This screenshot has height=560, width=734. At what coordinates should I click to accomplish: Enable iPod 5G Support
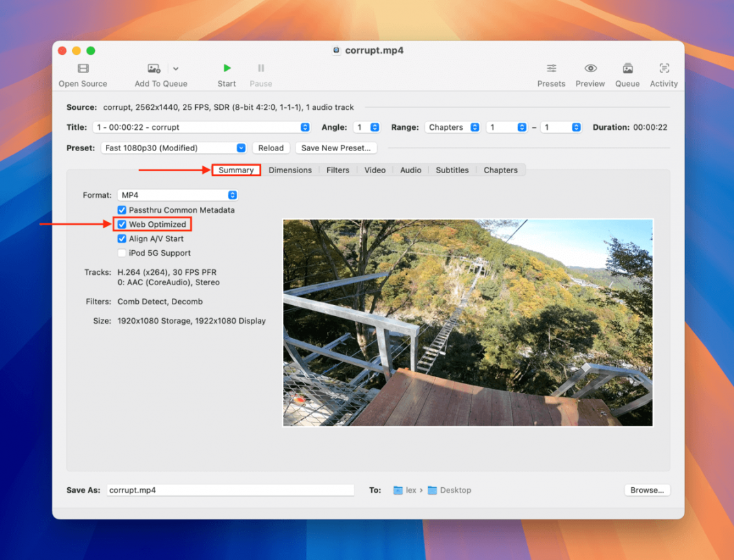122,253
